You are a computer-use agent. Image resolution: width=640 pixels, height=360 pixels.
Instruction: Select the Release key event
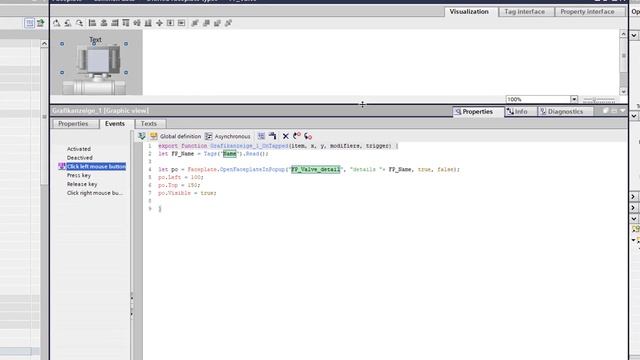point(82,184)
